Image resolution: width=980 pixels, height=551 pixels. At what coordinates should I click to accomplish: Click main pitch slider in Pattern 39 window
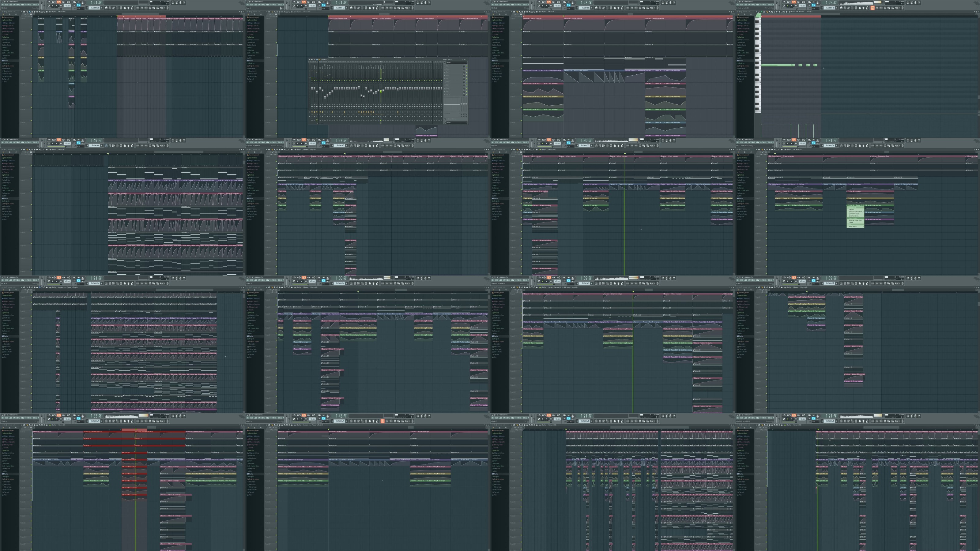44,5
